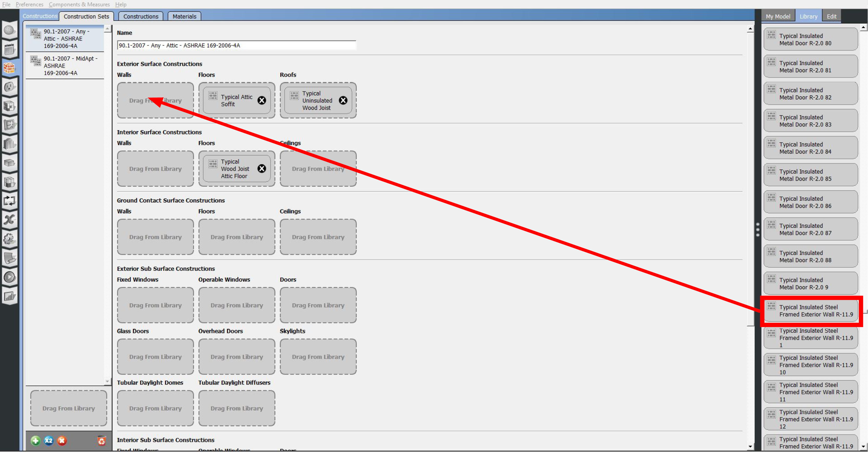The width and height of the screenshot is (868, 452).
Task: Delete the selected set with the red X button
Action: (62, 441)
